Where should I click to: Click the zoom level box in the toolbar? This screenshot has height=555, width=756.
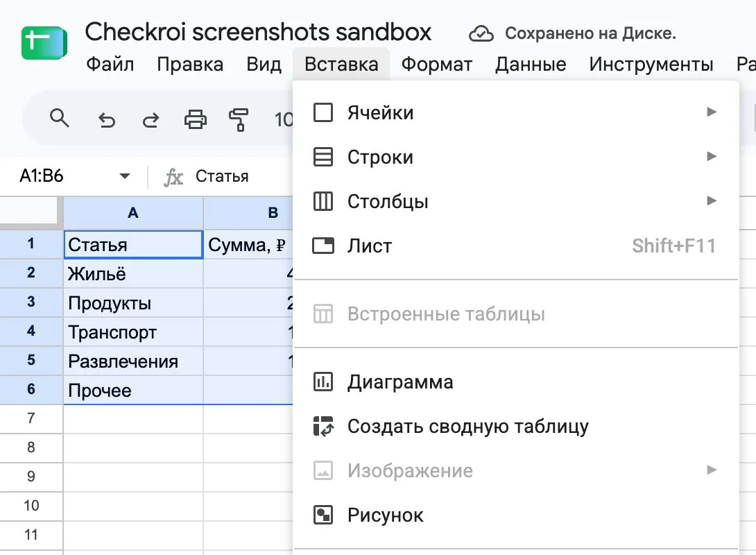tap(282, 119)
